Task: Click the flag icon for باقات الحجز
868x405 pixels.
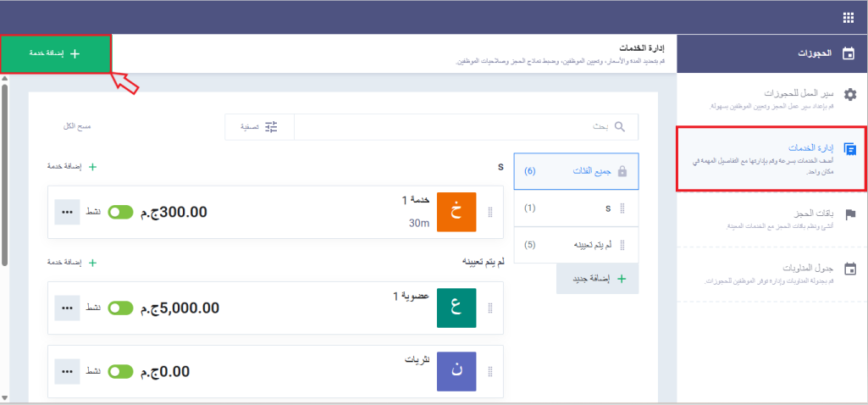Action: [x=850, y=214]
